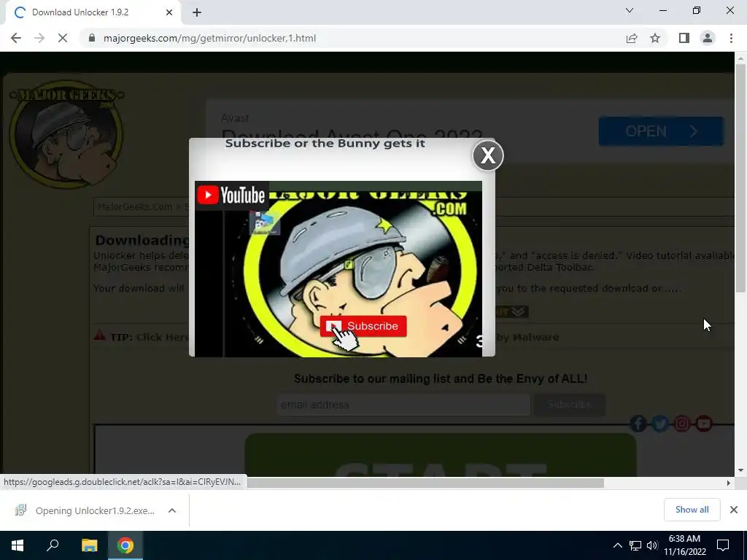Image resolution: width=747 pixels, height=560 pixels.
Task: Click the MajorGeeks video thumbnail
Action: click(x=338, y=268)
